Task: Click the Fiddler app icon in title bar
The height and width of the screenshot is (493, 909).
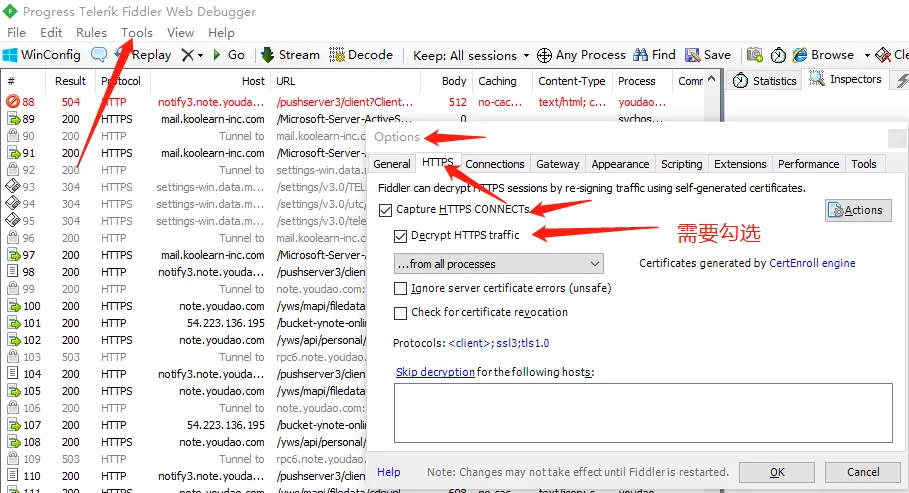Action: click(9, 11)
